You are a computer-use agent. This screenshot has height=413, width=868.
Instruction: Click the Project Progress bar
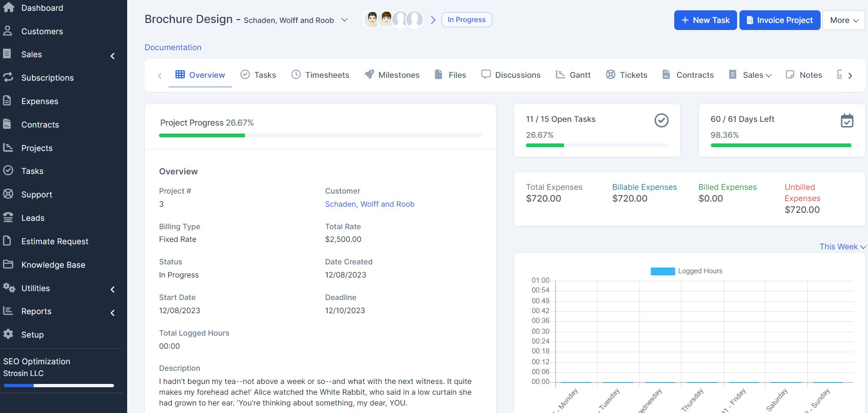[x=320, y=135]
